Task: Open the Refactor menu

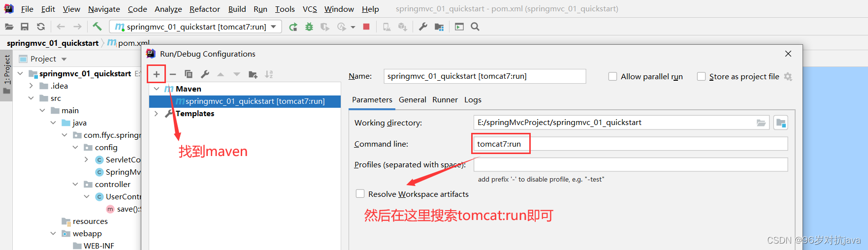Action: (205, 9)
